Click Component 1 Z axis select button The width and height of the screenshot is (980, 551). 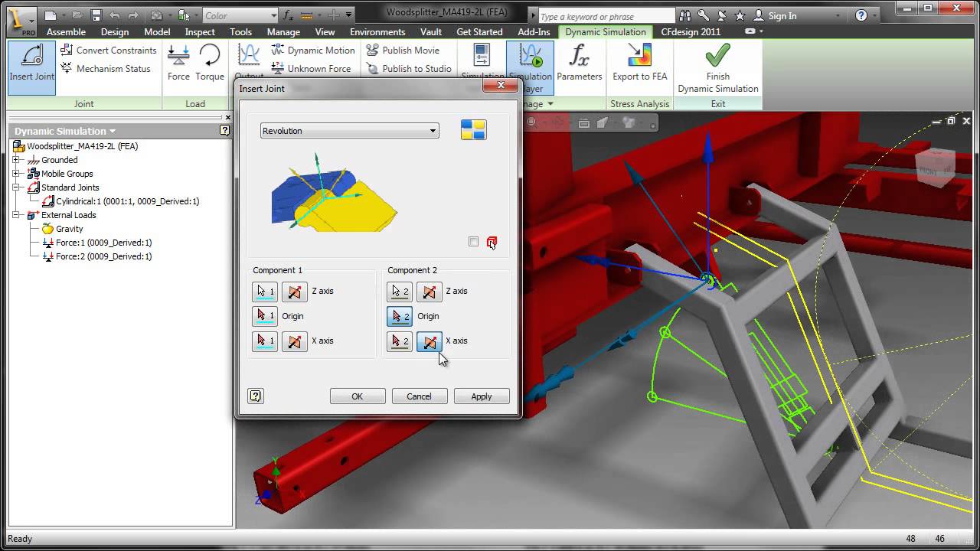click(x=265, y=292)
